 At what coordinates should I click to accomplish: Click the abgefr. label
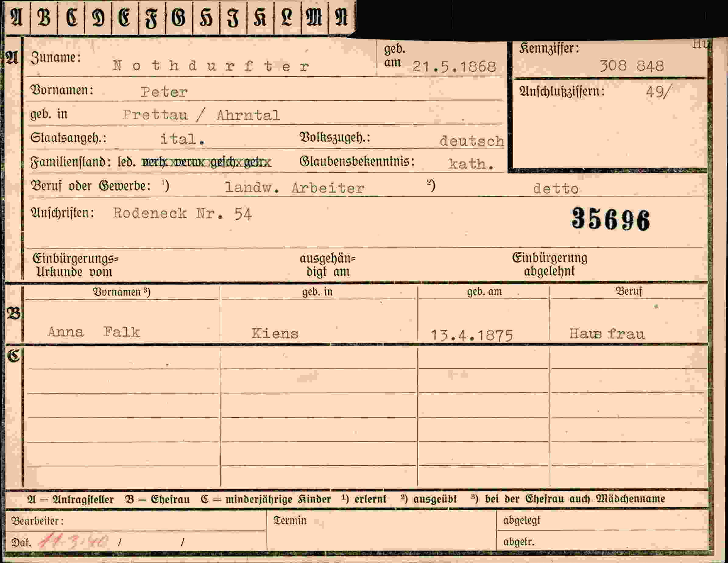click(x=519, y=542)
